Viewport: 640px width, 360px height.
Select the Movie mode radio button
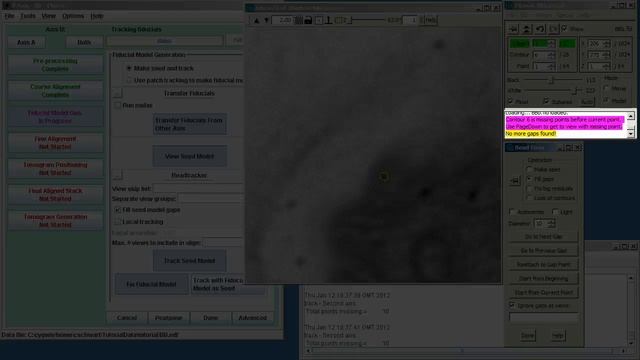(607, 88)
